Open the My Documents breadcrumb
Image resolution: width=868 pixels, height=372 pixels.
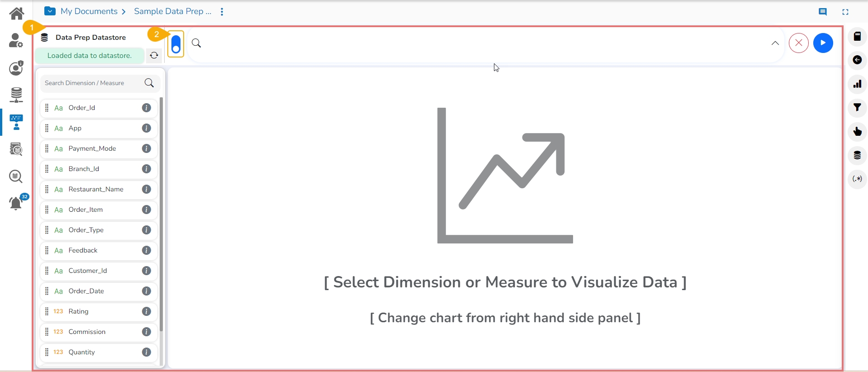click(89, 11)
